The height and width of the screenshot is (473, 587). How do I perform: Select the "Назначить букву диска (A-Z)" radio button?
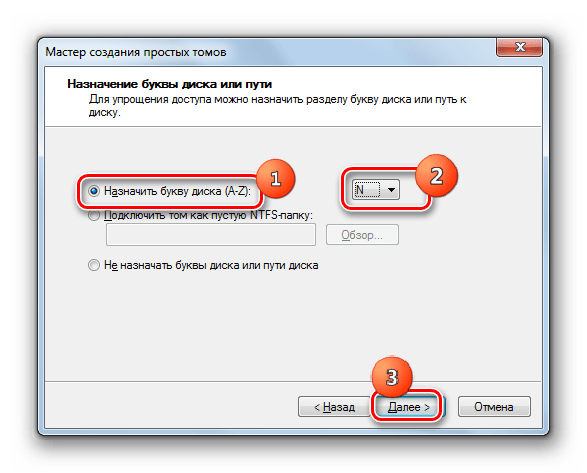pyautogui.click(x=94, y=191)
